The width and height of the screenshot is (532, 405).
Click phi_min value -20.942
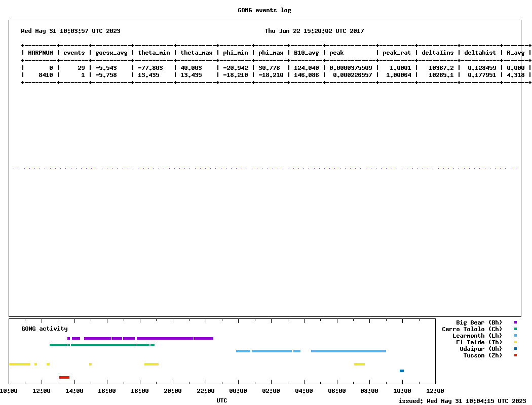[x=236, y=68]
